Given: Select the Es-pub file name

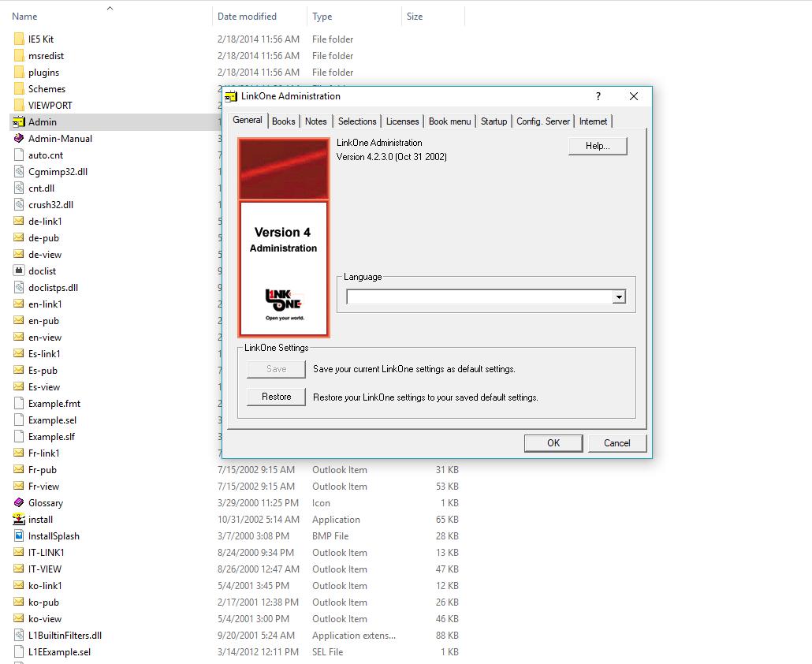Looking at the screenshot, I should (x=43, y=371).
